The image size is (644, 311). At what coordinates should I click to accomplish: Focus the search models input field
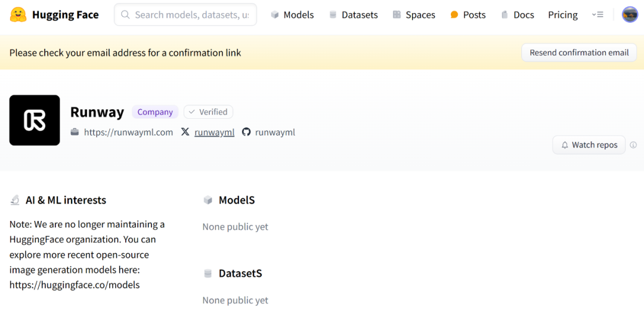click(191, 15)
